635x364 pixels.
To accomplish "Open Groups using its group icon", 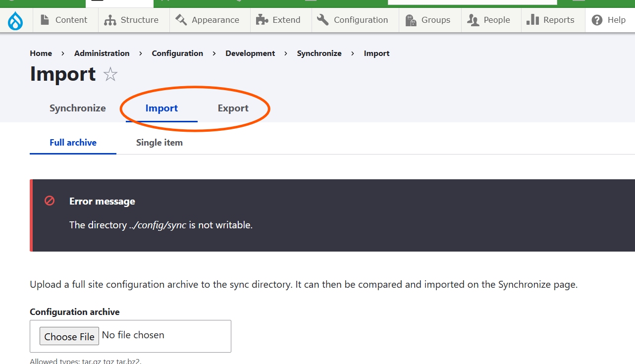I will point(411,20).
